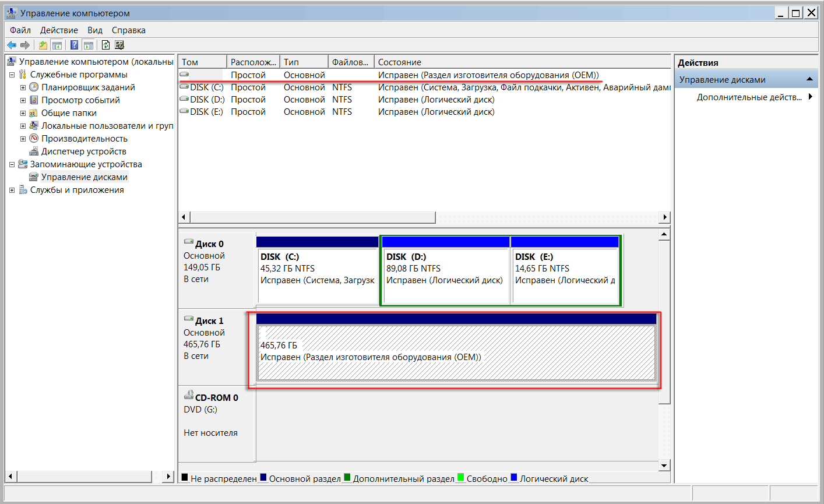This screenshot has width=824, height=504.
Task: Select Производительность gauge icon
Action: tap(34, 138)
